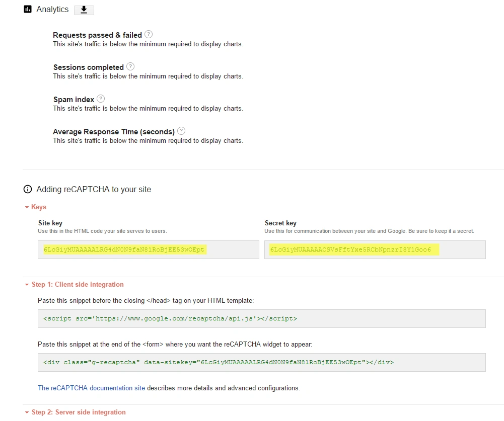Screen dimensions: 504x421
Task: Open help for Requests passed & failed
Action: [149, 35]
